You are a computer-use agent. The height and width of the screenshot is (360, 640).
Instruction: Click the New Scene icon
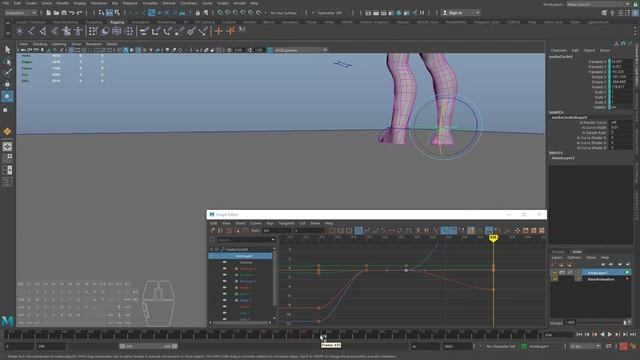click(48, 13)
